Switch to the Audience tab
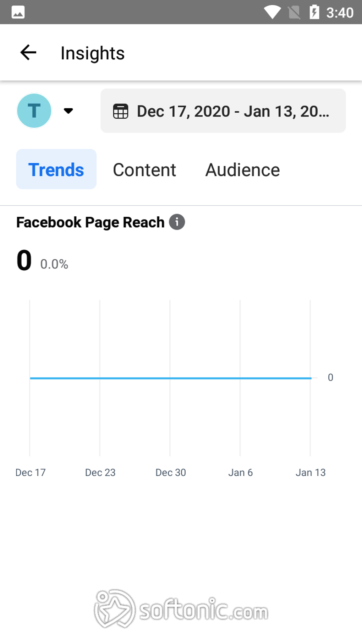Screen dimensions: 362x644 pos(243,170)
